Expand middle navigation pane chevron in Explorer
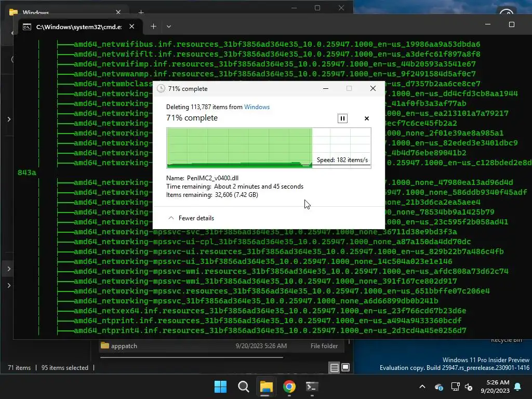The height and width of the screenshot is (399, 532). [x=9, y=269]
